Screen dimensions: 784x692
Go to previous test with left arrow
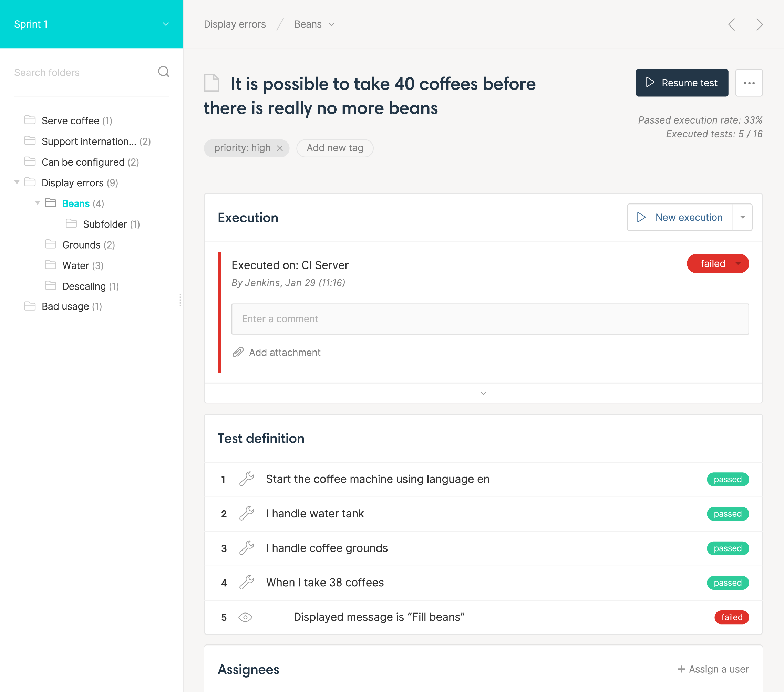tap(732, 24)
